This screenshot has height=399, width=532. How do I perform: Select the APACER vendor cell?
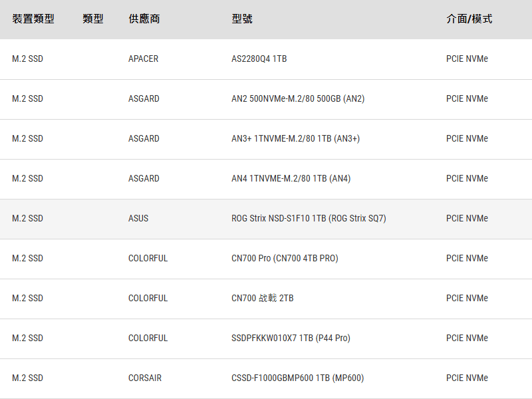point(144,59)
